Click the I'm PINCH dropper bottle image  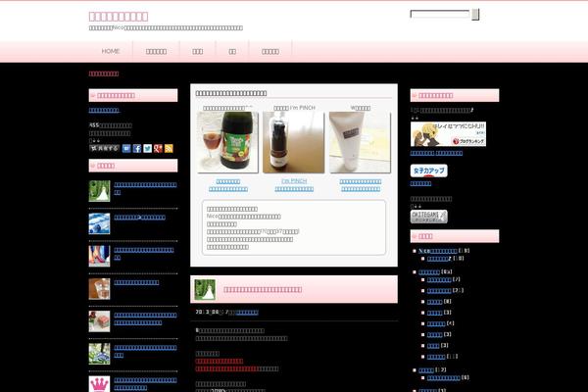pyautogui.click(x=294, y=142)
